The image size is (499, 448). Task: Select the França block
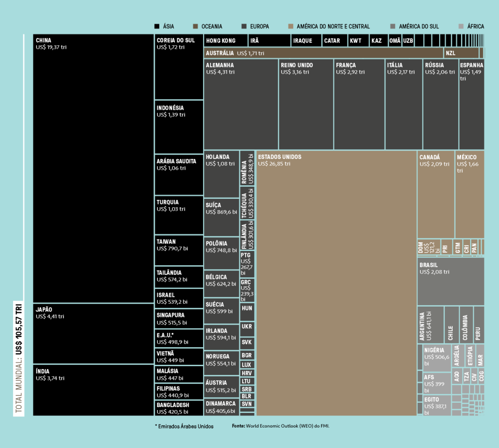point(359,104)
